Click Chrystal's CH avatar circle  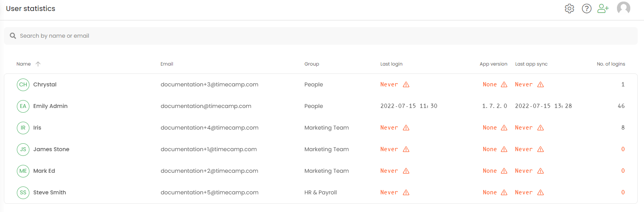click(23, 84)
